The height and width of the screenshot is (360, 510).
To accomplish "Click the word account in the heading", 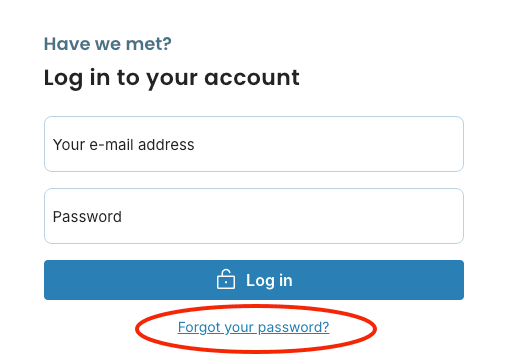I will (x=252, y=78).
